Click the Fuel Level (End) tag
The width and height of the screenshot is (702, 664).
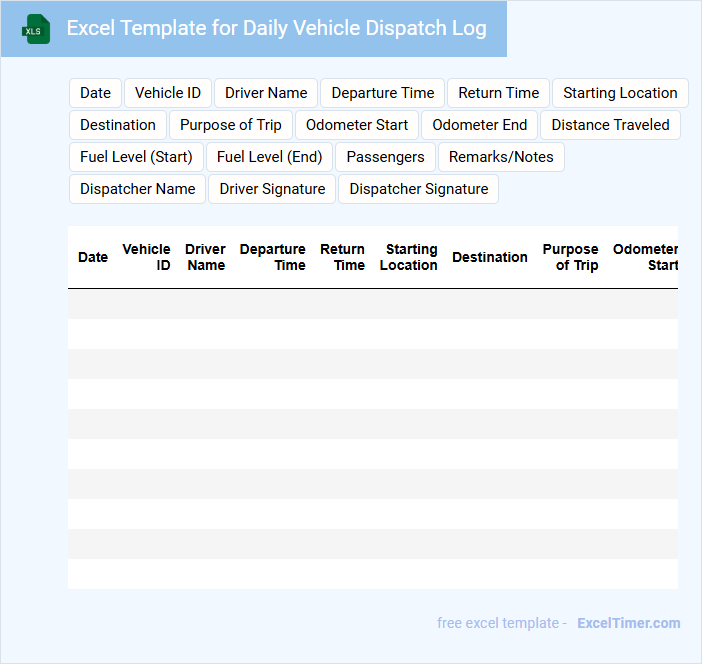[x=269, y=157]
